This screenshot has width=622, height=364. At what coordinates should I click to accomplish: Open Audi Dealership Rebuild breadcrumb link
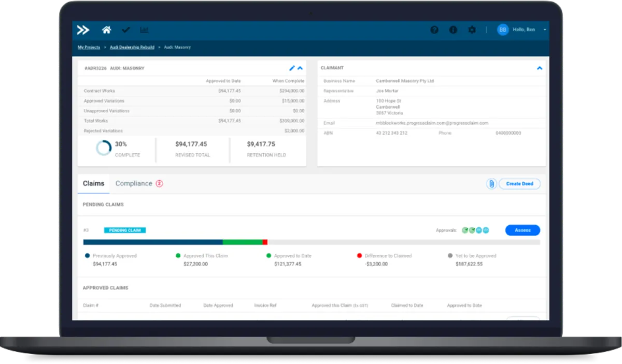point(132,47)
